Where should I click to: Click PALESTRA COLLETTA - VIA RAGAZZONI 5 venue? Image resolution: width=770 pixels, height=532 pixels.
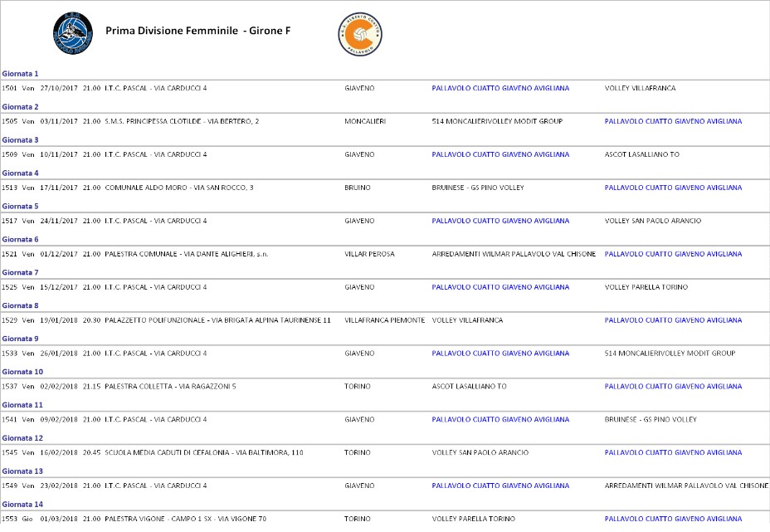(x=170, y=387)
